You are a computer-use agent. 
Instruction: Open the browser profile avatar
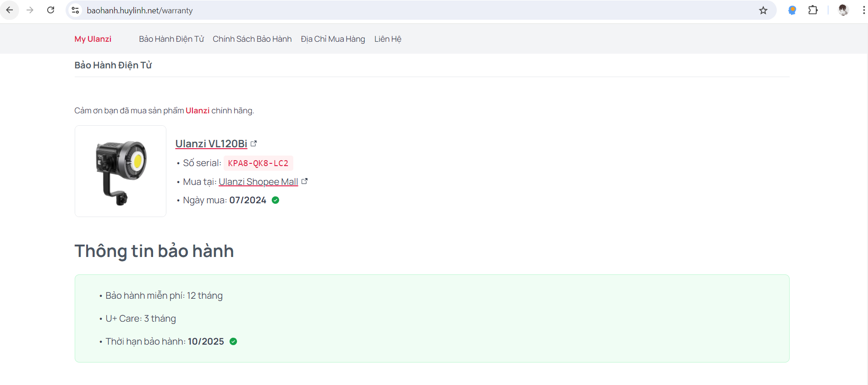[843, 10]
